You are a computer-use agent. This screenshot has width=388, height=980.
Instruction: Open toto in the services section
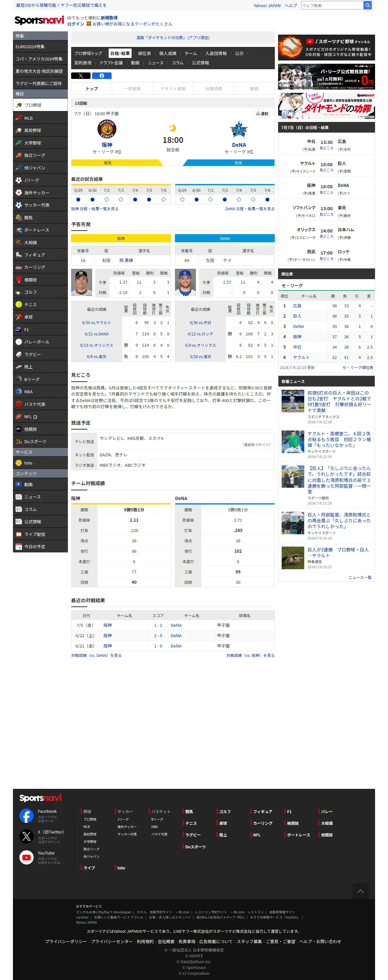(x=40, y=463)
